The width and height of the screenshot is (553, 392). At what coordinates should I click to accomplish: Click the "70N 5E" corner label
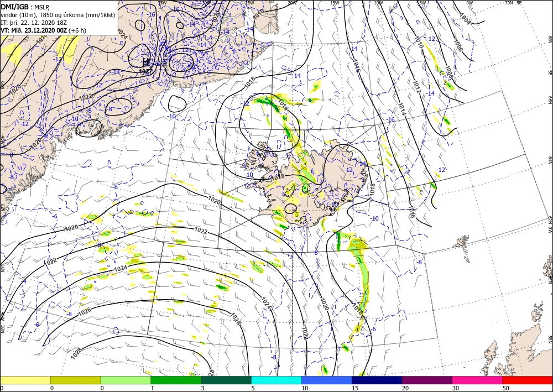point(513,3)
